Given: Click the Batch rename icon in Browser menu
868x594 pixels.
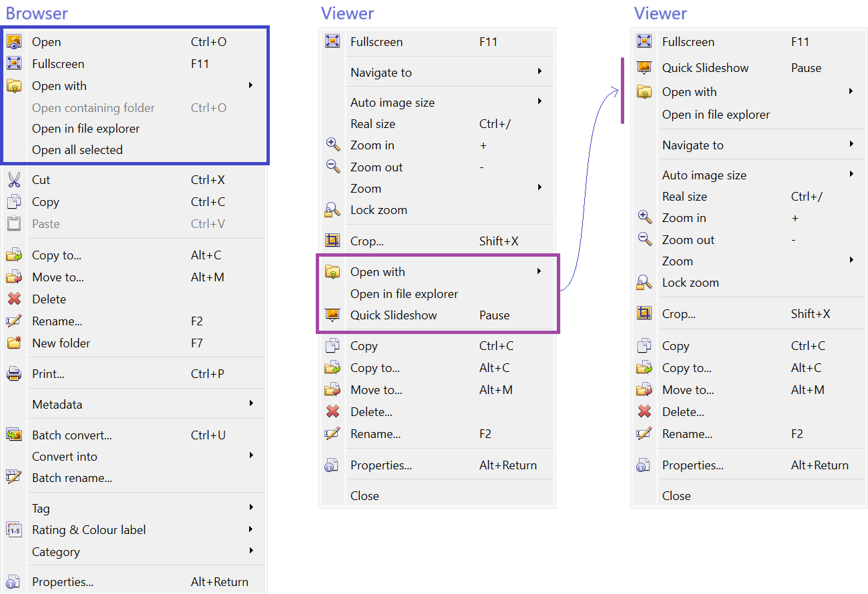Looking at the screenshot, I should click(14, 477).
